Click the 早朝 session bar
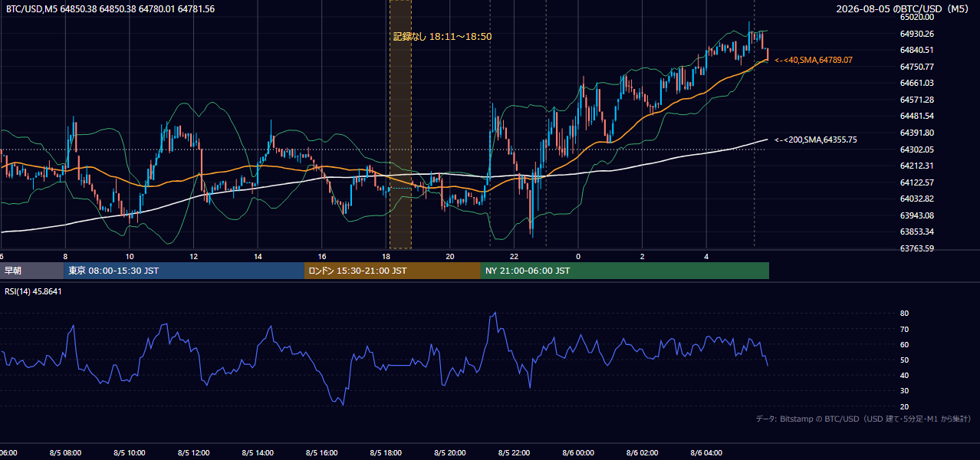The width and height of the screenshot is (980, 460). [31, 271]
